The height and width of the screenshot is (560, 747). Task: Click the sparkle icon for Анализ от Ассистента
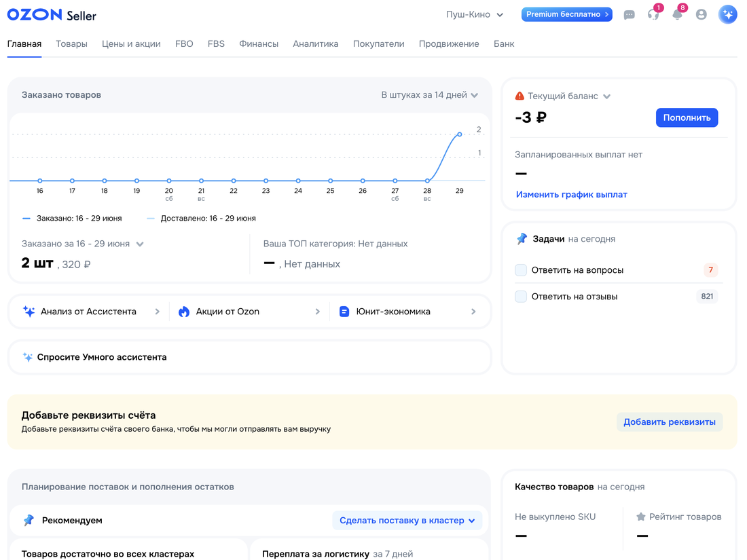pos(29,312)
